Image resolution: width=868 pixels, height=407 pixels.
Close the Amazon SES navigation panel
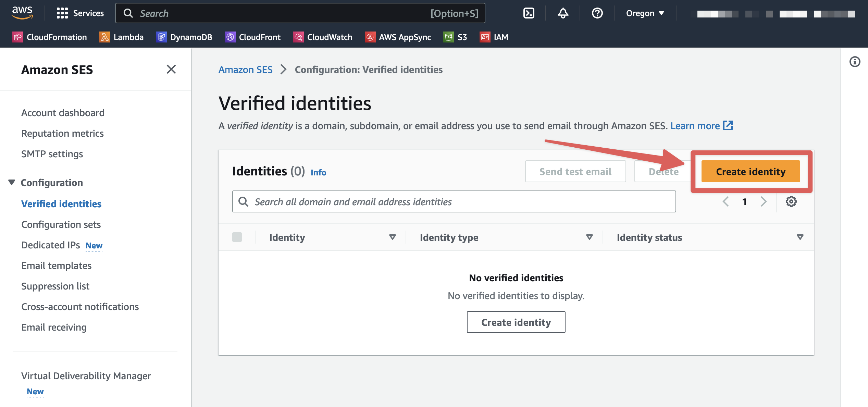click(x=171, y=69)
